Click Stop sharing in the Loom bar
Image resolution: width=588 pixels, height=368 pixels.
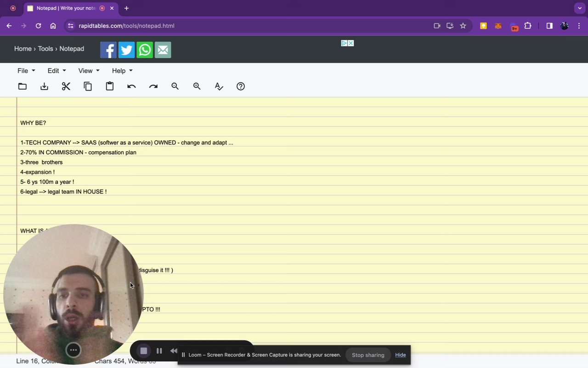(368, 355)
